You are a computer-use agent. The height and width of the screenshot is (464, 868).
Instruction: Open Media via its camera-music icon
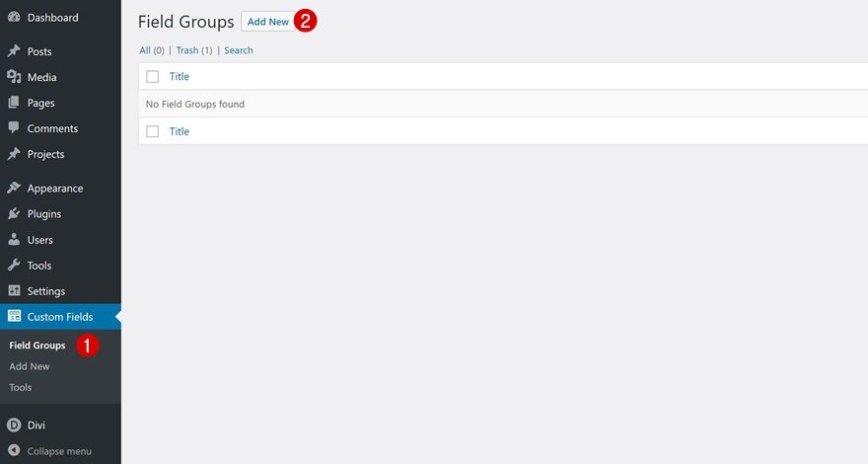(x=14, y=76)
